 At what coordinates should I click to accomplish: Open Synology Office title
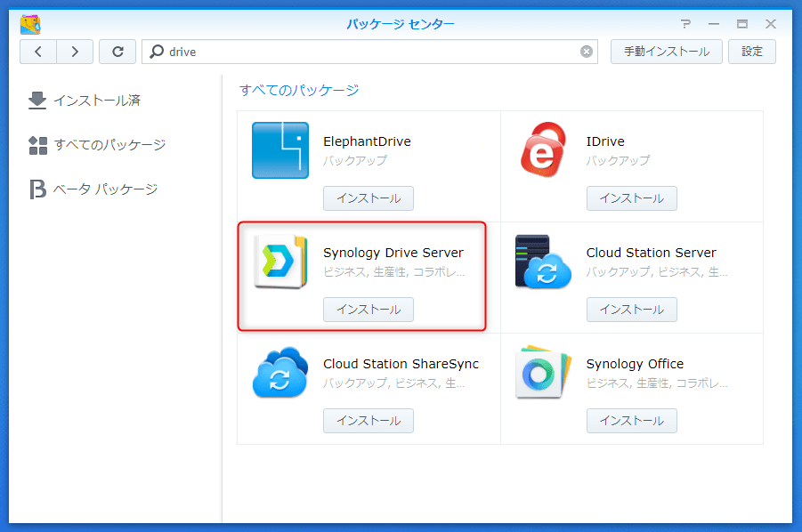(635, 364)
